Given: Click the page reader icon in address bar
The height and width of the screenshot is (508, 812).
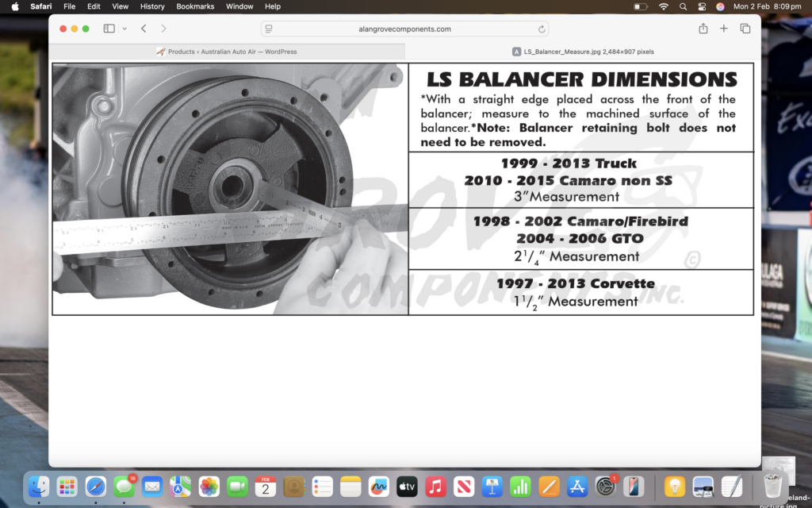Looking at the screenshot, I should click(269, 29).
